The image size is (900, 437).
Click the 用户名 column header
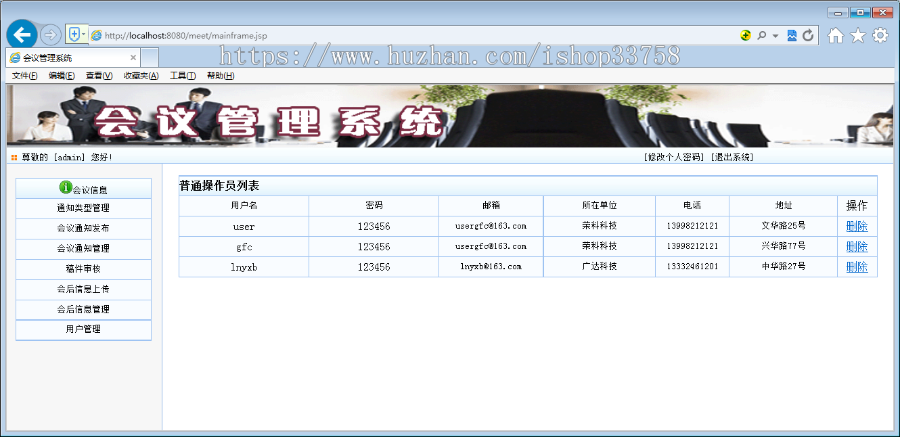pyautogui.click(x=244, y=206)
